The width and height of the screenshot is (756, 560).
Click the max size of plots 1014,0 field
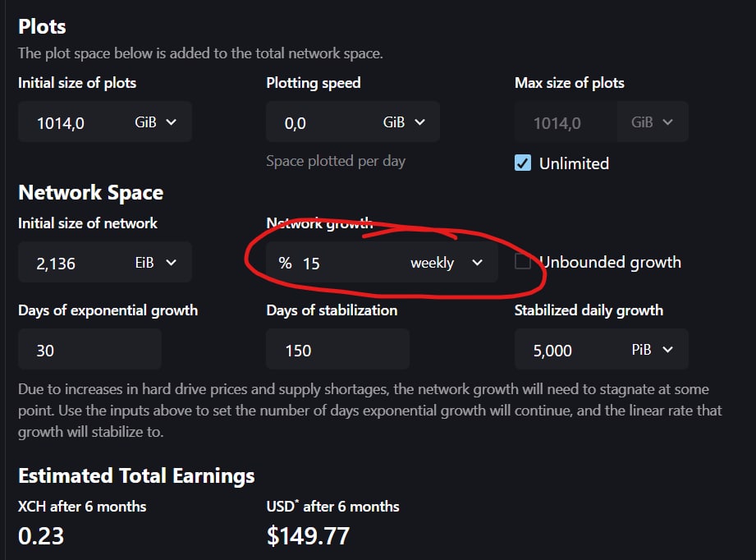click(x=566, y=122)
